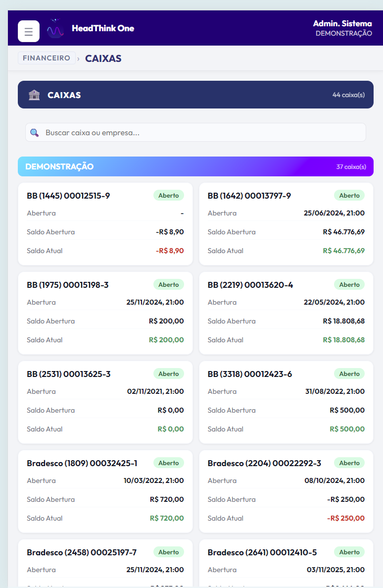Viewport: 383px width, 588px height.
Task: Click the green R$ 200,00 Saldo Atual value
Action: pyautogui.click(x=166, y=340)
